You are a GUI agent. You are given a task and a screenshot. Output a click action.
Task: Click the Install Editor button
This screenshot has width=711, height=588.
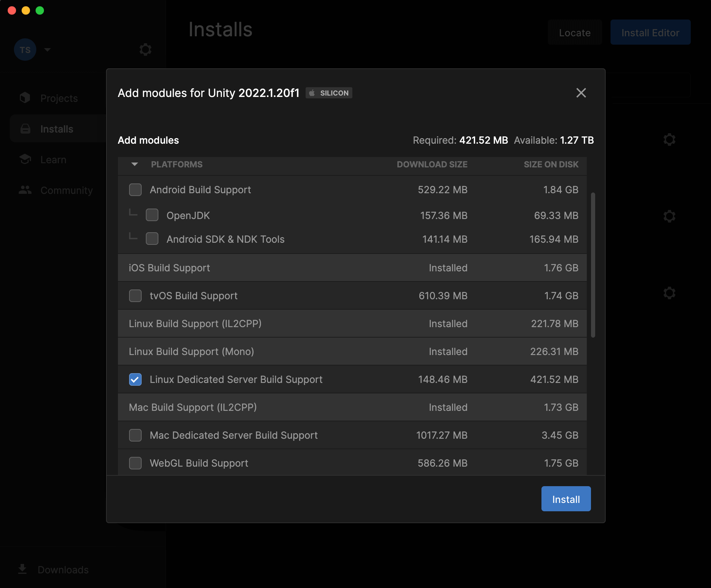(650, 32)
